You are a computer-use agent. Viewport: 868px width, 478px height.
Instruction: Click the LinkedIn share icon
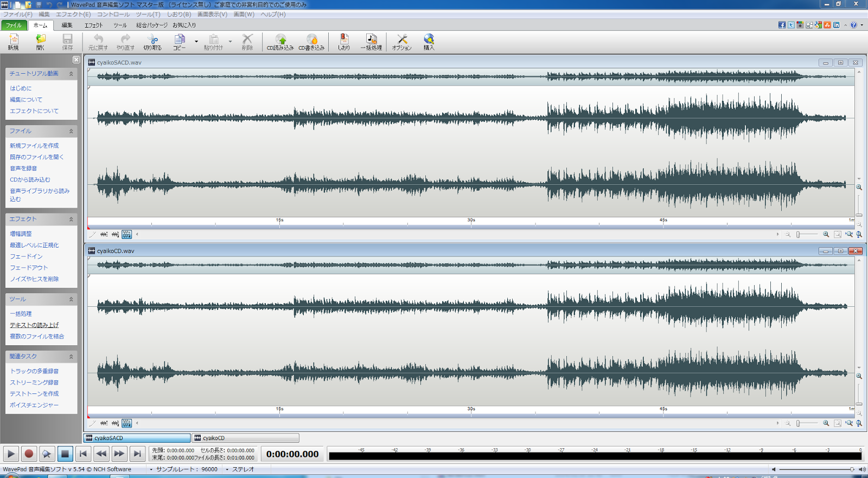click(x=837, y=25)
